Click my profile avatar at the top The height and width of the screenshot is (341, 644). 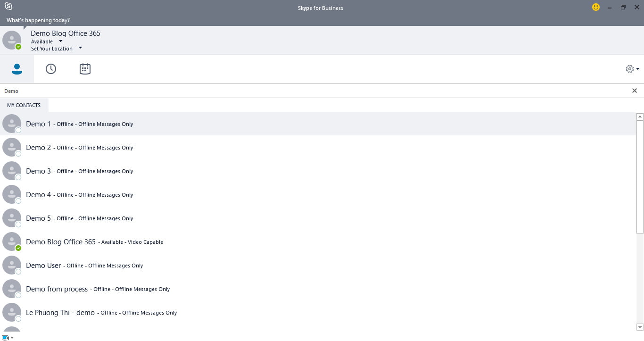[12, 40]
